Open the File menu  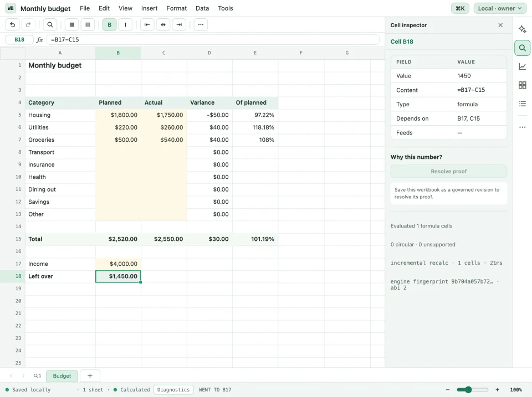[x=85, y=8]
